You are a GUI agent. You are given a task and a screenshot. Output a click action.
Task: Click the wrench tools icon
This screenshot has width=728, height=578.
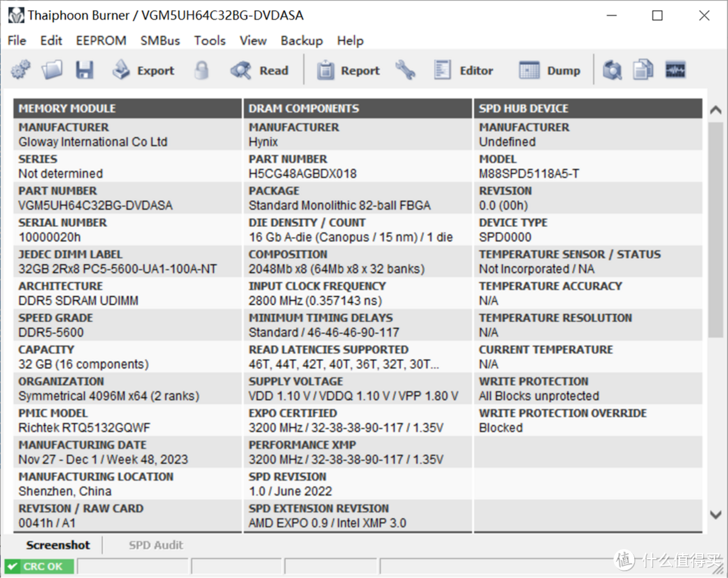point(405,70)
